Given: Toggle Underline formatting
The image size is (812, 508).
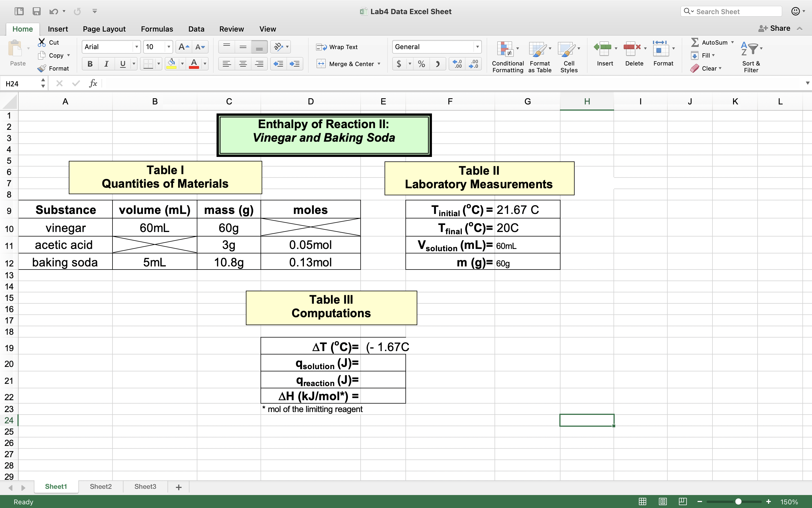Looking at the screenshot, I should (x=123, y=64).
